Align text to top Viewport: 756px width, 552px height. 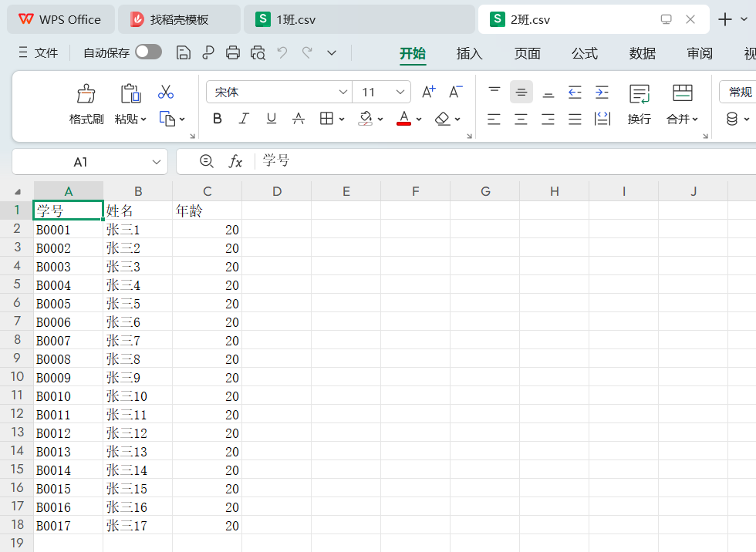click(494, 92)
